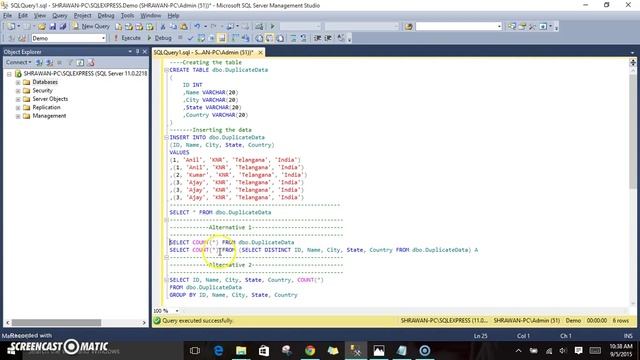Click the Cancel Executing Query icon
The height and width of the screenshot is (360, 640).
[180, 38]
